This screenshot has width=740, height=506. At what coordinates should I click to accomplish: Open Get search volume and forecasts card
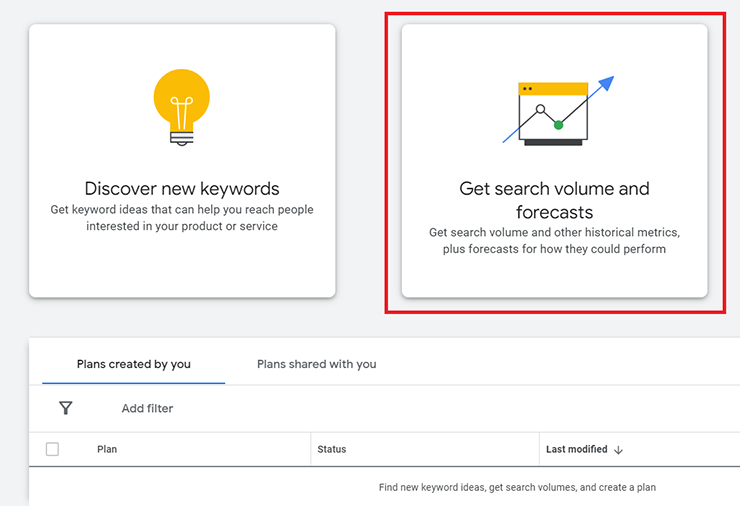(x=555, y=161)
